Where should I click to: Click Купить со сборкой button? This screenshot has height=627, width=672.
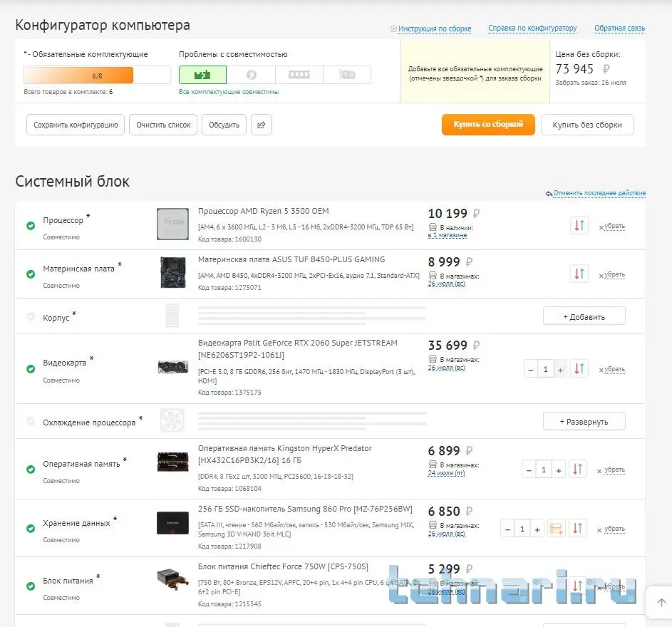pyautogui.click(x=488, y=124)
